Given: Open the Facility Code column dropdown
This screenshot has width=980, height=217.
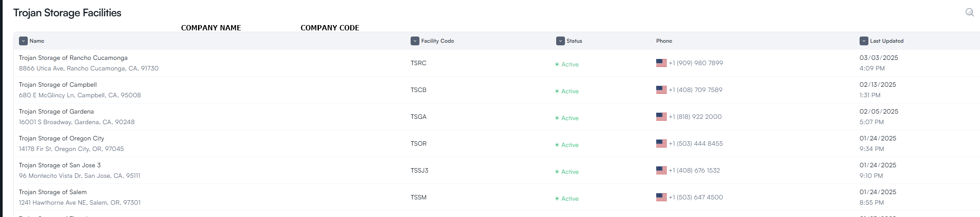Looking at the screenshot, I should coord(415,41).
